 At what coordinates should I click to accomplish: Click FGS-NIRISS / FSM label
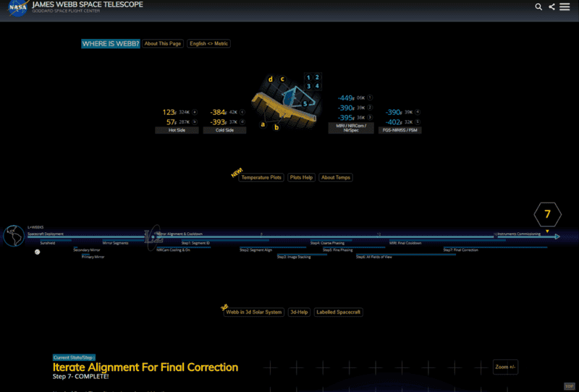click(400, 130)
